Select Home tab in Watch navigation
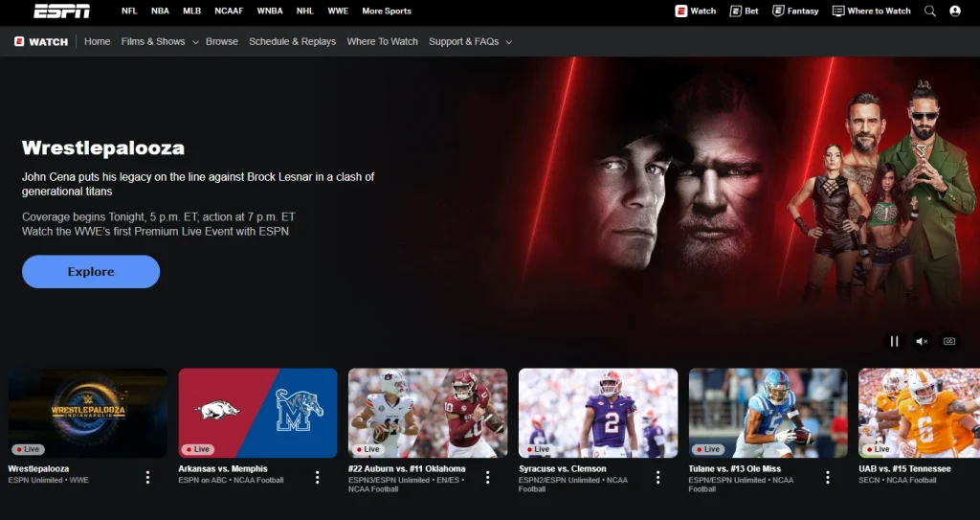 [x=98, y=41]
